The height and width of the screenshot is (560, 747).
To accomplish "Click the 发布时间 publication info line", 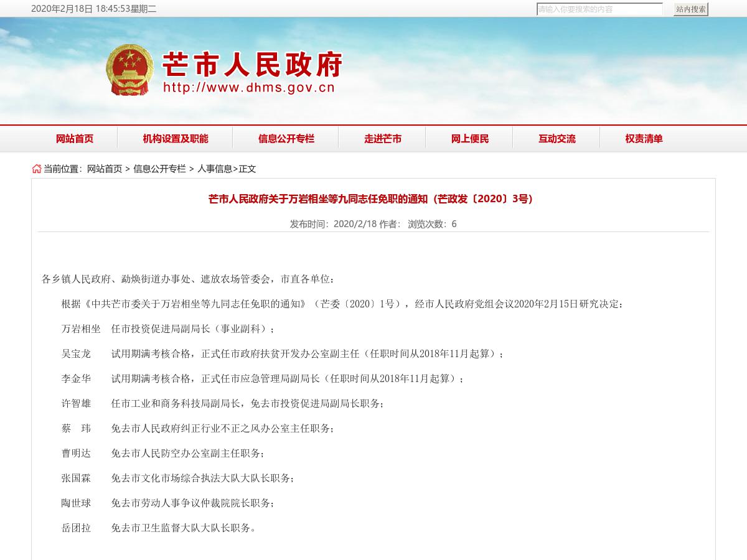I will 373,224.
